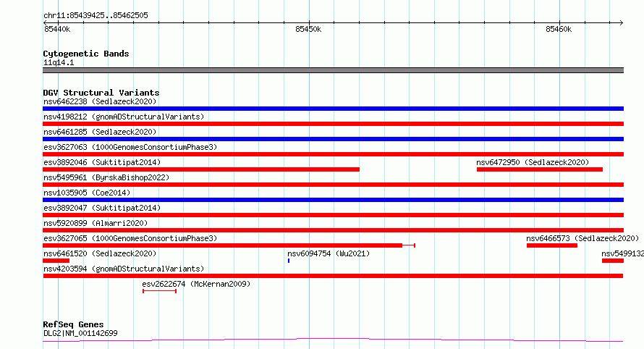Click the nsv6462238 (Sedlazeck2020) variant label
Viewport: 644px width, 349px height.
tap(100, 101)
